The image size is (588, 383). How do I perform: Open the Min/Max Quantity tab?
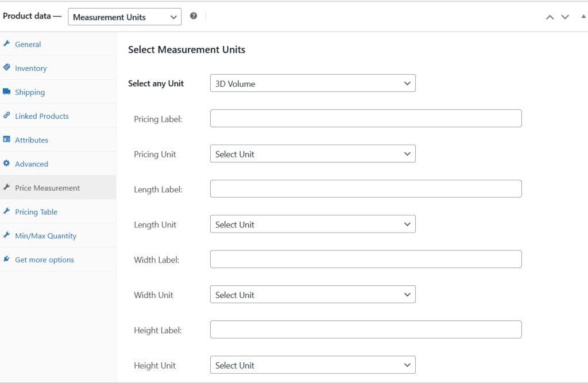click(x=45, y=236)
